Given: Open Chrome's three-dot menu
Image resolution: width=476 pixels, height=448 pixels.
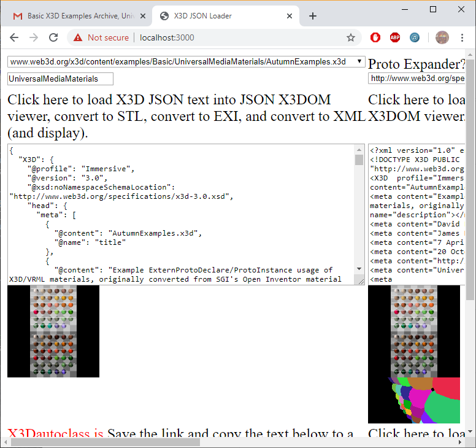Looking at the screenshot, I should click(x=463, y=37).
